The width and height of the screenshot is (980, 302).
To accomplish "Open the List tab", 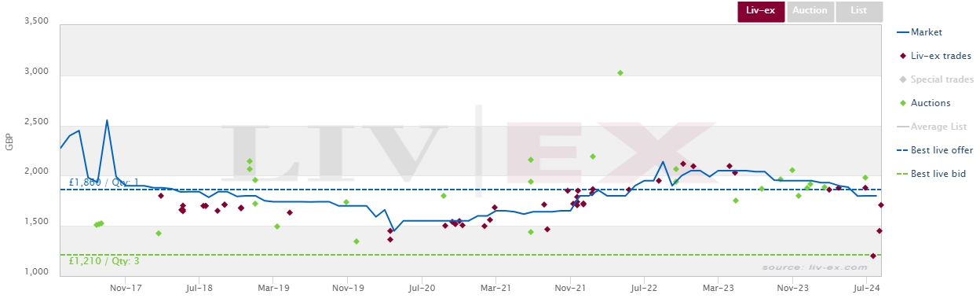I will [858, 11].
